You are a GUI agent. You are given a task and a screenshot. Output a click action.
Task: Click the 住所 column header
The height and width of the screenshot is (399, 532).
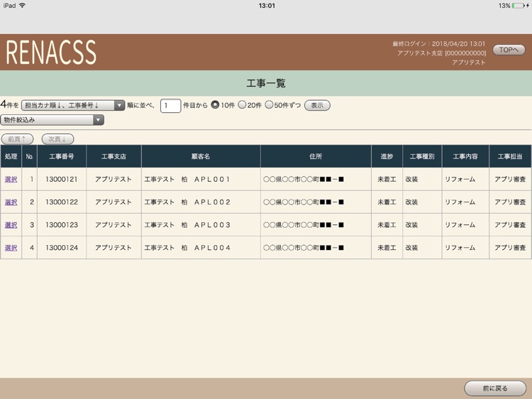point(316,156)
